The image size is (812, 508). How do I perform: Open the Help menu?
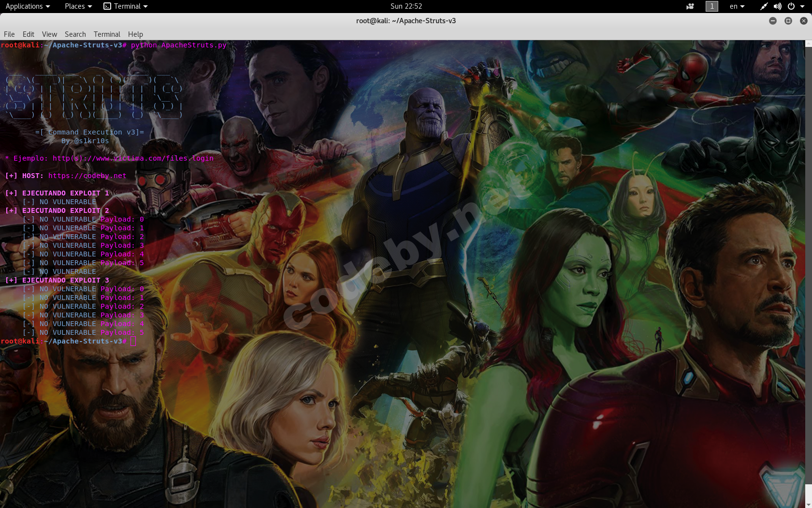135,34
